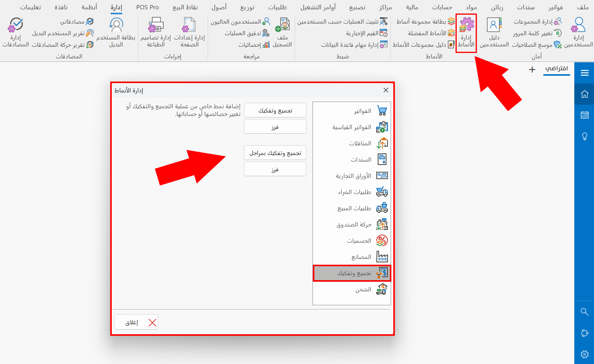Open إدارة المستخدمين ribbon icon
Image resolution: width=594 pixels, height=364 pixels.
[579, 33]
